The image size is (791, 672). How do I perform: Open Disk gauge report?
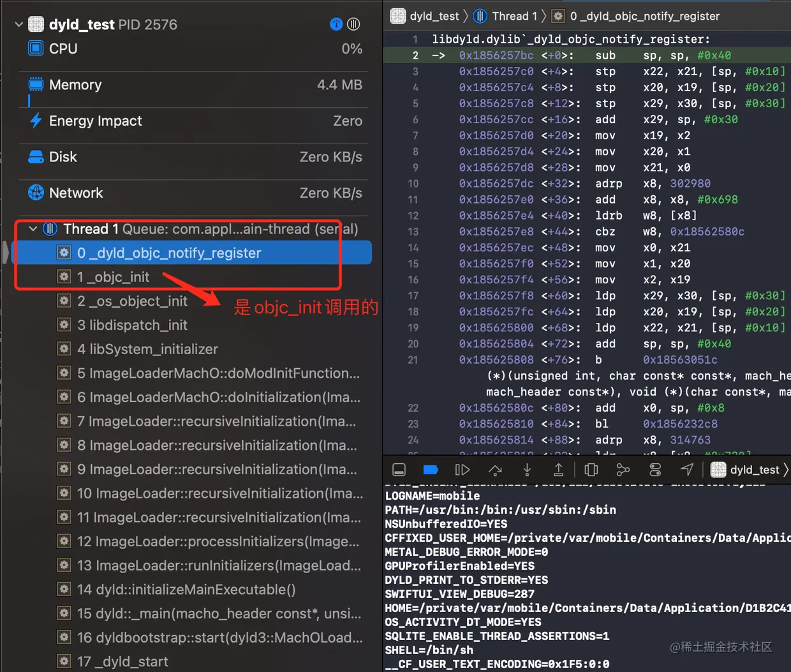tap(195, 157)
